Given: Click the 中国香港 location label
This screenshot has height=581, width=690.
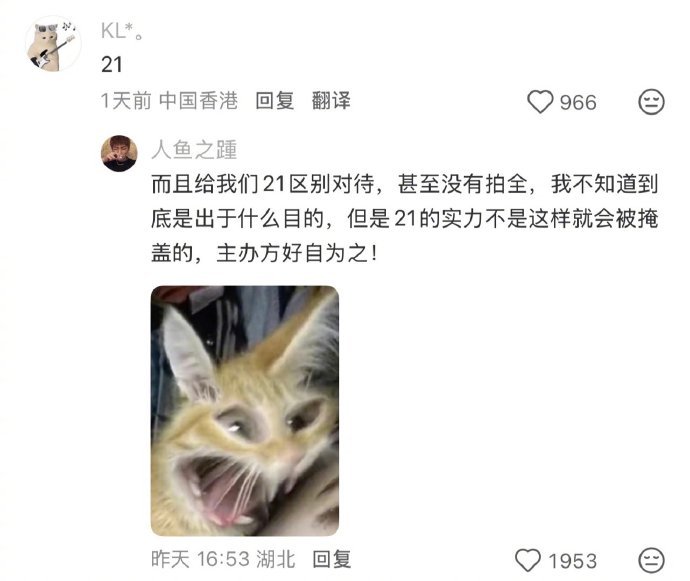Looking at the screenshot, I should (198, 101).
